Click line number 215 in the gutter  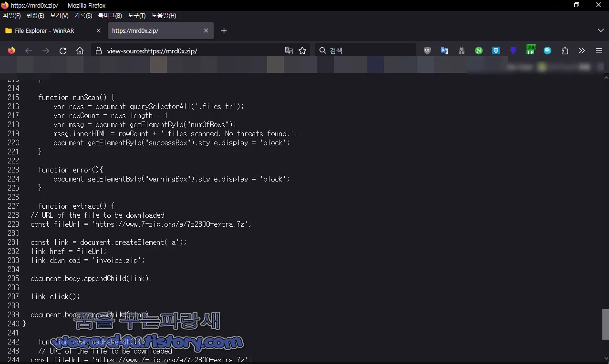tap(13, 97)
